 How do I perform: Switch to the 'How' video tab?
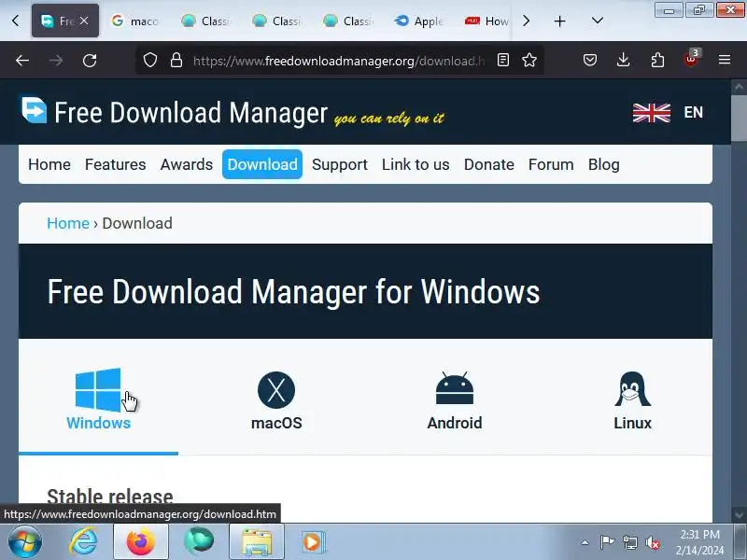486,21
